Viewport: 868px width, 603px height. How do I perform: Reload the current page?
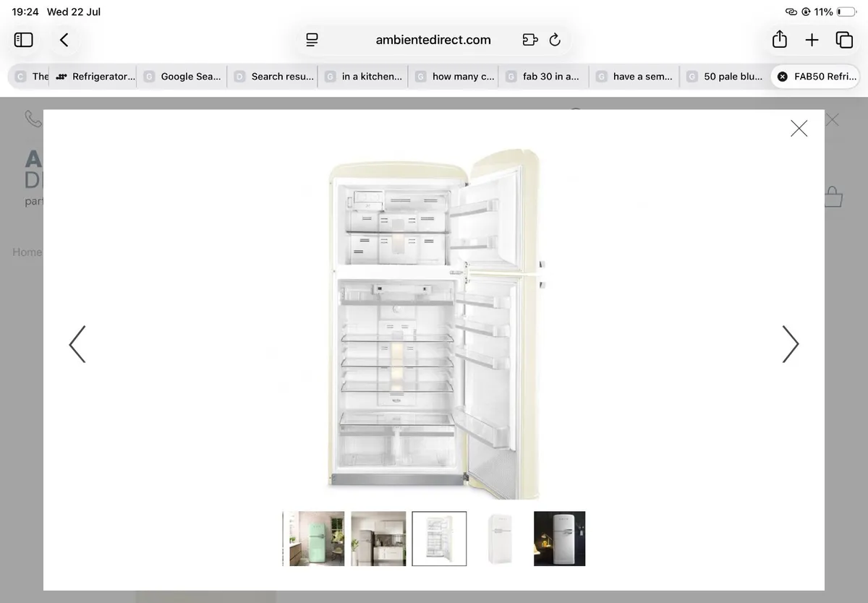(555, 40)
